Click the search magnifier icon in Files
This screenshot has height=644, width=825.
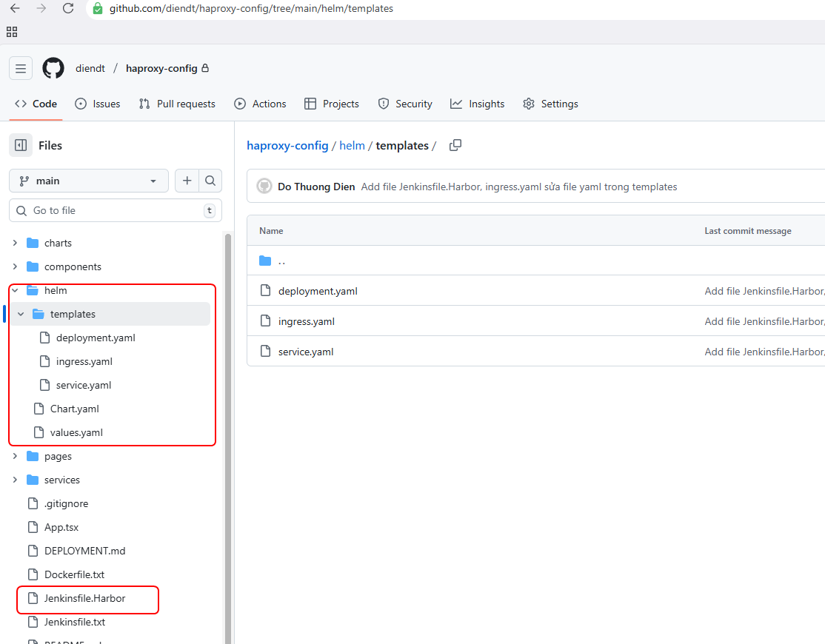(210, 181)
